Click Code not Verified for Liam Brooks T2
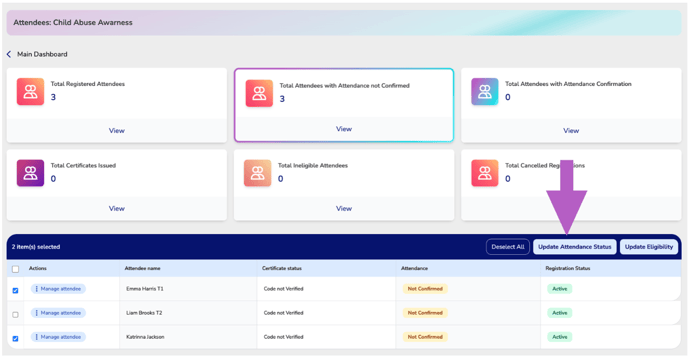688x363 pixels. pos(283,313)
